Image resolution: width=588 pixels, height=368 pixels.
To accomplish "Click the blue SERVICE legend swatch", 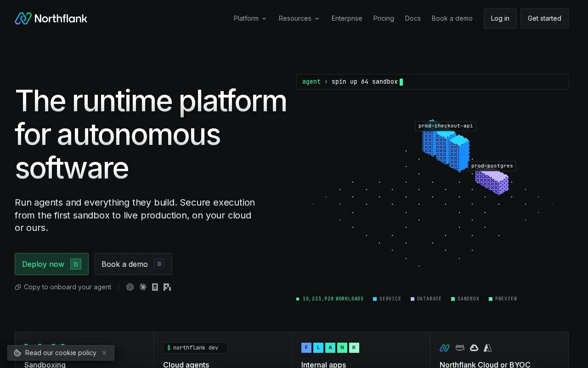I will click(x=375, y=299).
